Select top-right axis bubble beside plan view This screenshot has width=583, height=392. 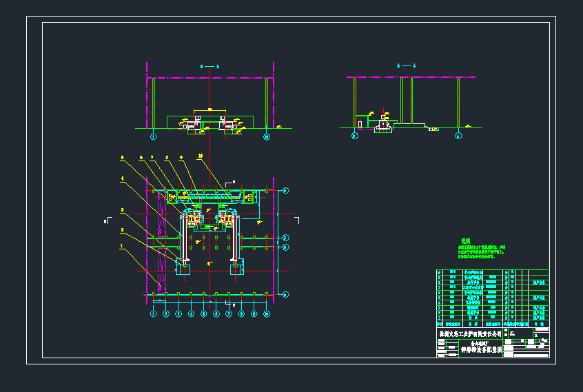[x=286, y=190]
